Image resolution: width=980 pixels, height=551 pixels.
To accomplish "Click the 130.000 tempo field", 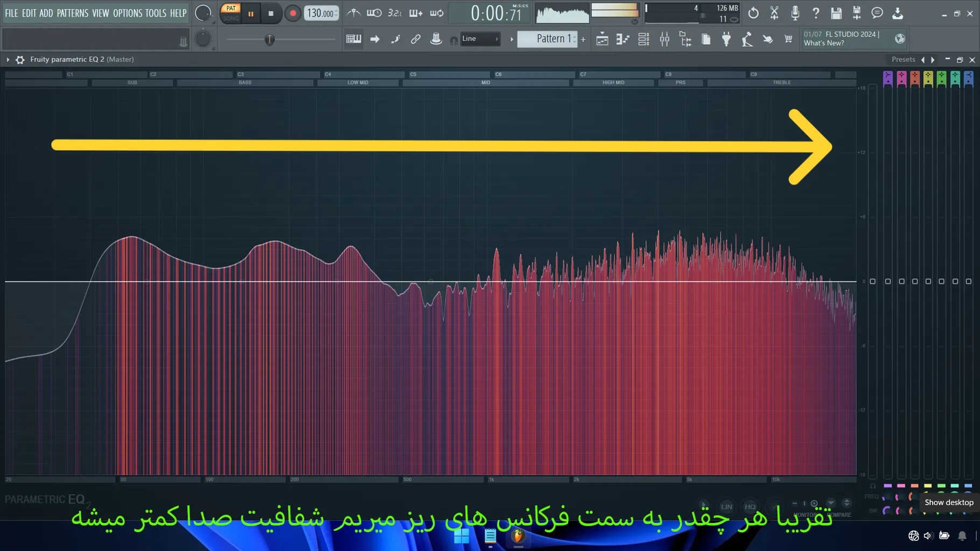I will point(321,13).
